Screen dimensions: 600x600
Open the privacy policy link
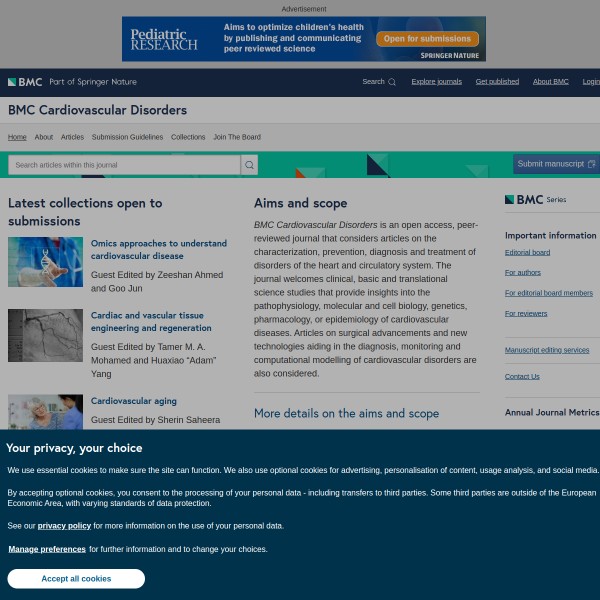coord(64,525)
